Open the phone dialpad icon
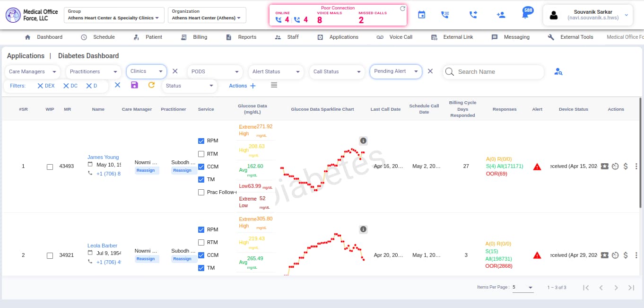Screen dimensions: 644x308 445,15
